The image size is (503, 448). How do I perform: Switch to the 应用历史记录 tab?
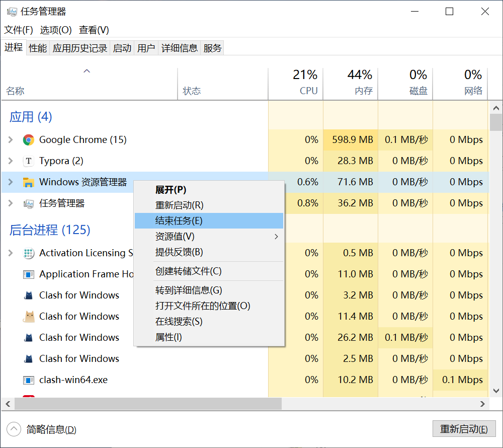tap(80, 48)
